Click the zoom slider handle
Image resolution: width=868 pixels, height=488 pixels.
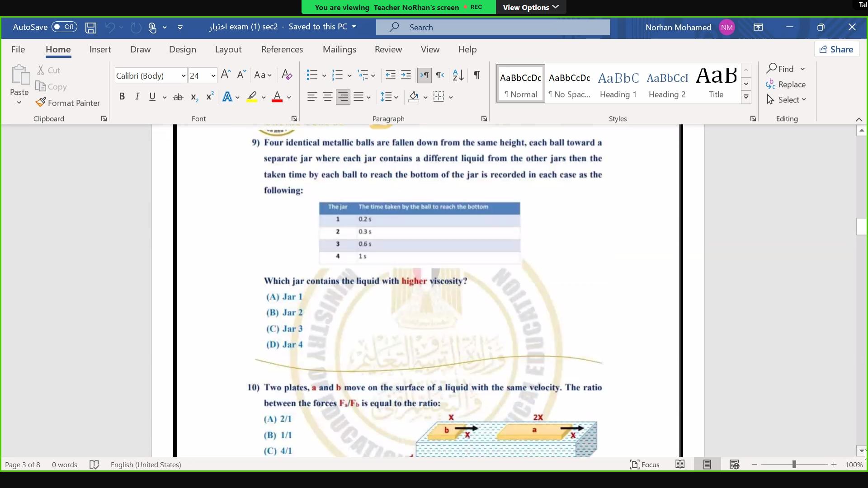tap(794, 465)
